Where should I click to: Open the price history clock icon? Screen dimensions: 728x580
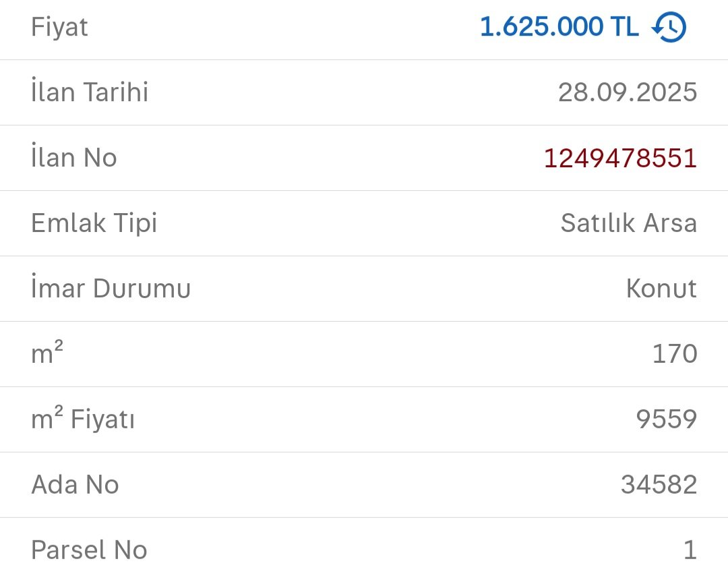pos(669,28)
